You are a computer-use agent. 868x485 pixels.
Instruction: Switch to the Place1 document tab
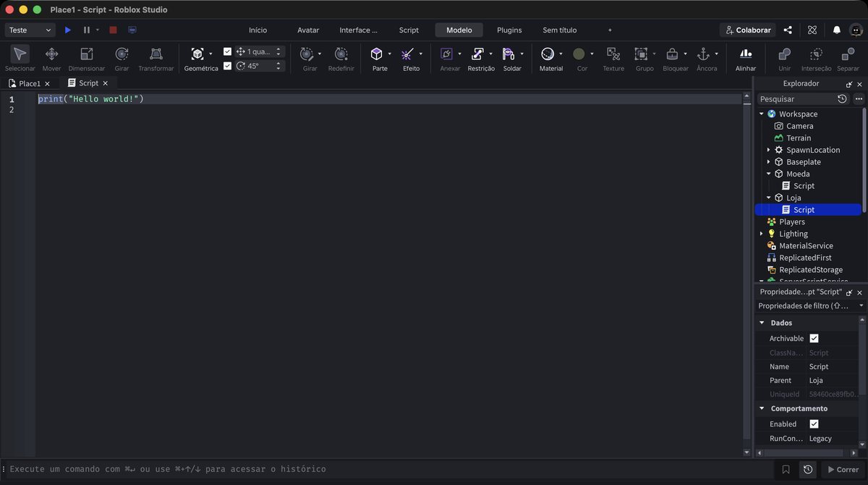(30, 83)
